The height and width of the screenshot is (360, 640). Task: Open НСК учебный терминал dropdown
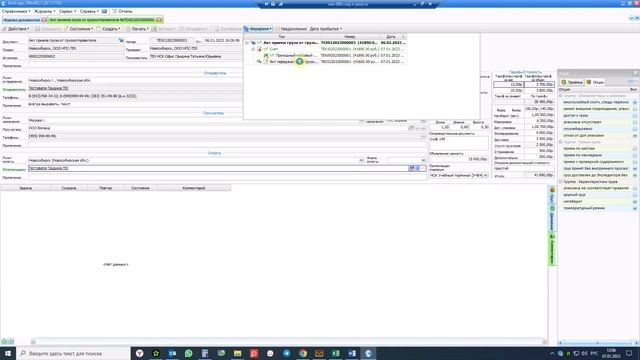coord(485,175)
